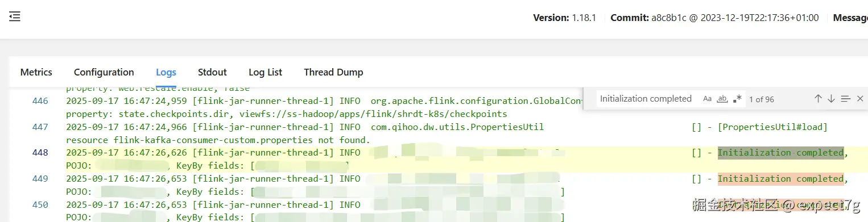This screenshot has height=222, width=868.
Task: Open the Configuration tab
Action: (104, 72)
